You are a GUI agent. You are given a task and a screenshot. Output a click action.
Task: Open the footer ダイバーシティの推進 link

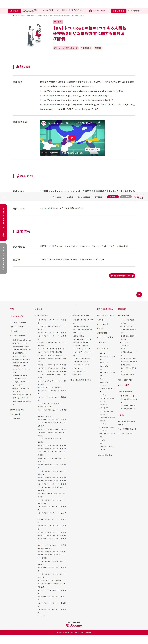[105, 337]
